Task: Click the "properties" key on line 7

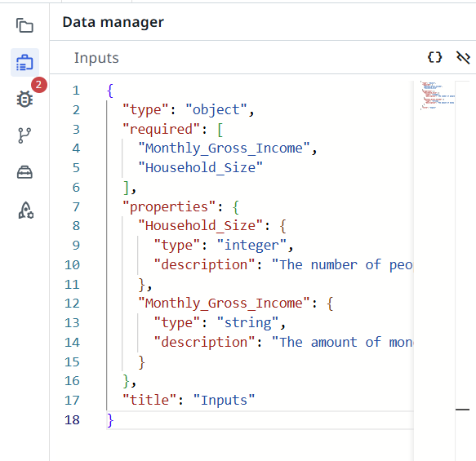Action: pyautogui.click(x=169, y=207)
